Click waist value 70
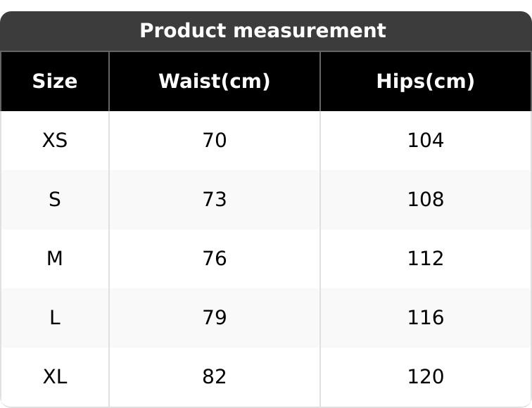This screenshot has height=408, width=532. click(x=215, y=141)
